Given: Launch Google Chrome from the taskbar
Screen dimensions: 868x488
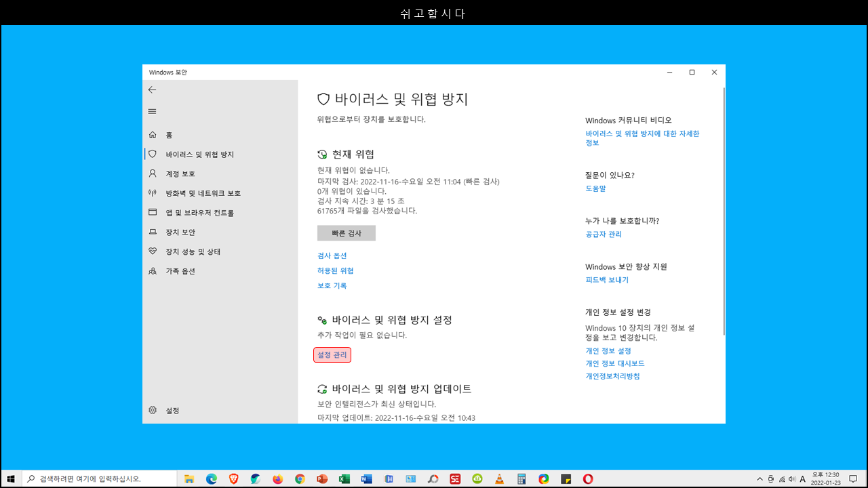Looking at the screenshot, I should (300, 479).
